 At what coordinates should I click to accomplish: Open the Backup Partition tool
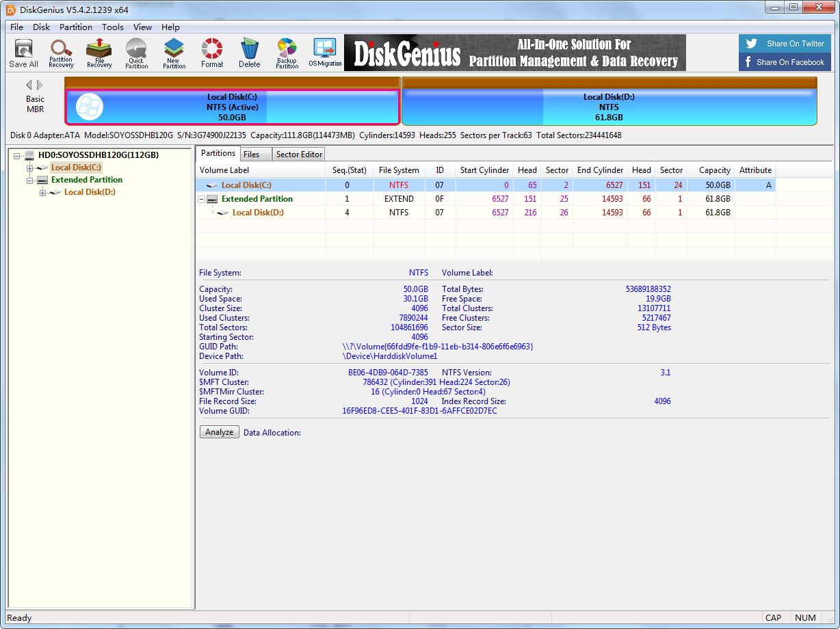click(287, 53)
